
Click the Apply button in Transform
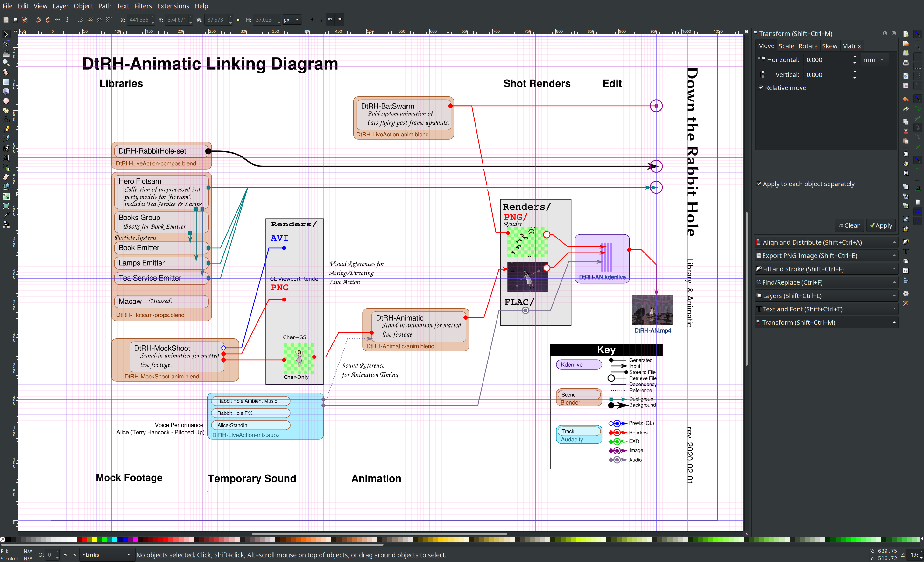880,225
